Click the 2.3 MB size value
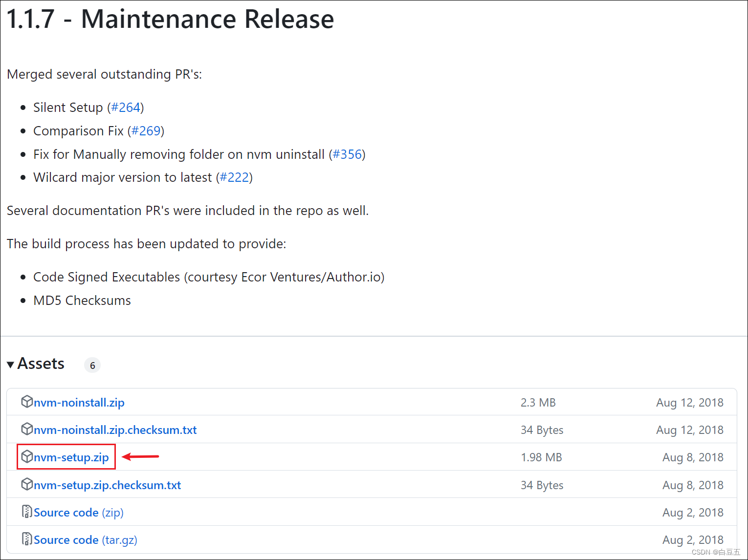748x560 pixels. [538, 403]
